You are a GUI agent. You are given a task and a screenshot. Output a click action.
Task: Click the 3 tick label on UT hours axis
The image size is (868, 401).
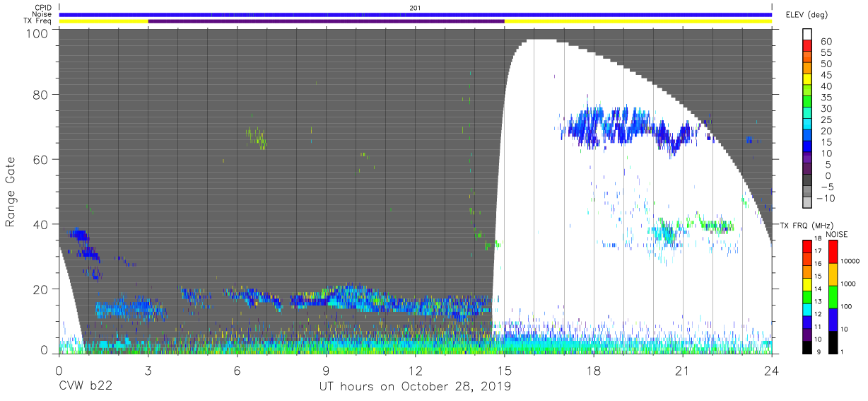(x=148, y=370)
